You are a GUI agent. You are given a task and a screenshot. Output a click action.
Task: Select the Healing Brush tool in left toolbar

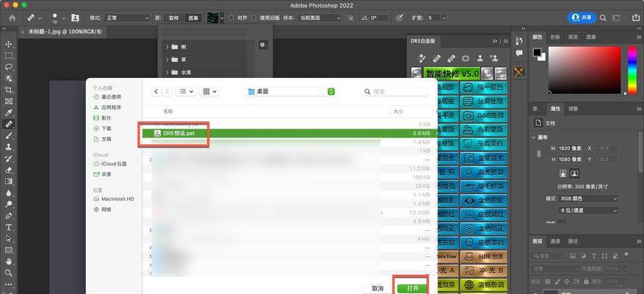9,123
